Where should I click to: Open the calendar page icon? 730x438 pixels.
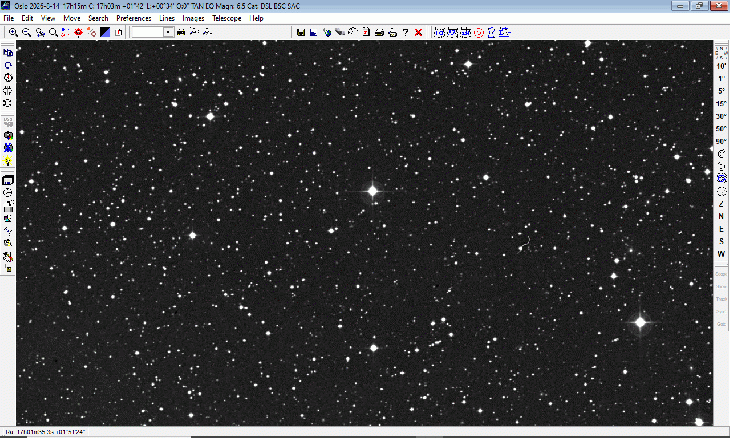pyautogui.click(x=366, y=32)
